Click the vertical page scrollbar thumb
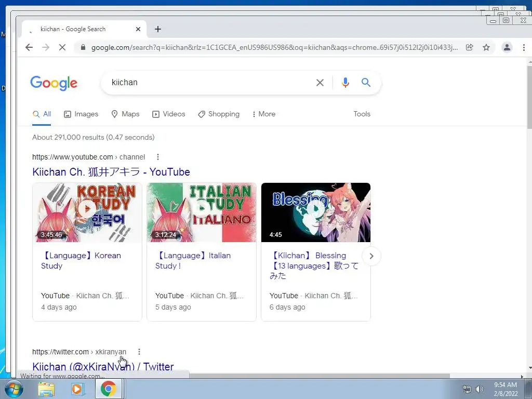Screen dimensions: 532x399 [529, 97]
